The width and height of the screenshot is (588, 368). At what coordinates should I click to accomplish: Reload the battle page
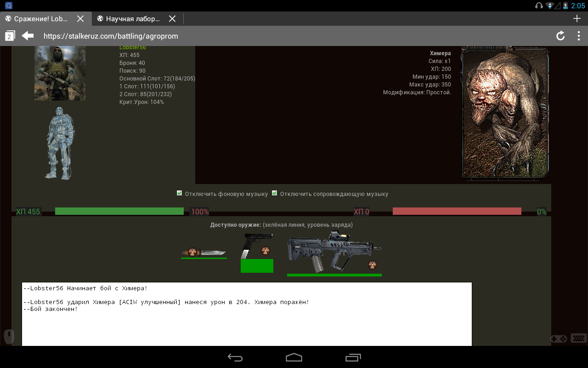[560, 36]
